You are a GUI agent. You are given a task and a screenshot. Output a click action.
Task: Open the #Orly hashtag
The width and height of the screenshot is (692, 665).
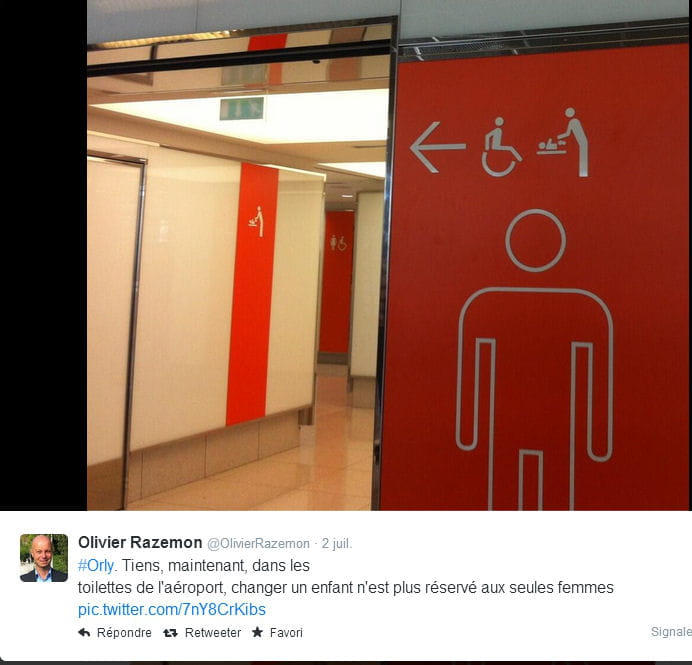coord(96,566)
